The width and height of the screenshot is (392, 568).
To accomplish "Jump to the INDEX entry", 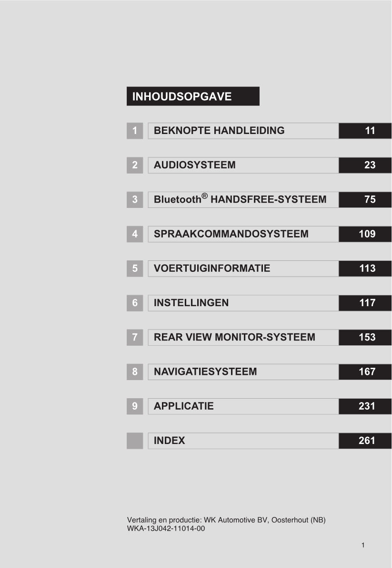I will (x=170, y=441).
